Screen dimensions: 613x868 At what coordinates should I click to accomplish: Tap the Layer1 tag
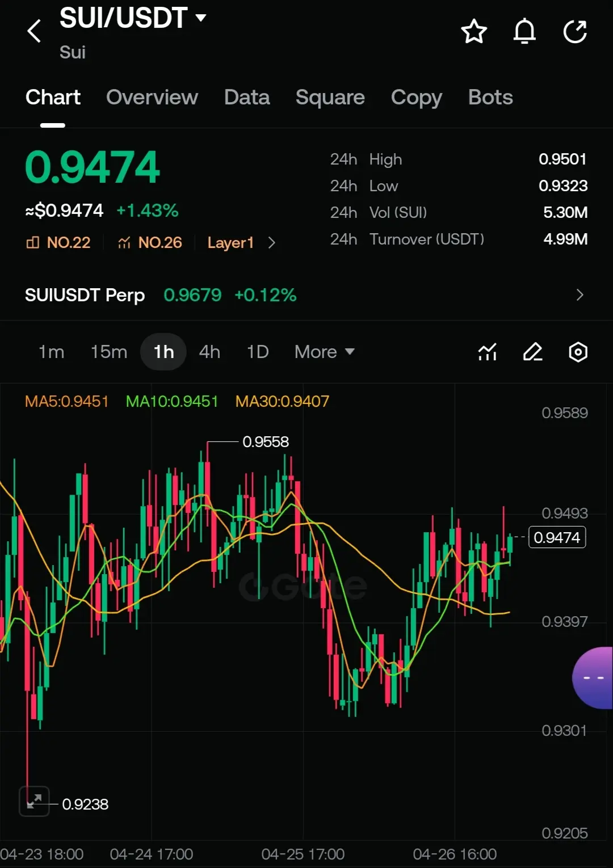coord(230,243)
